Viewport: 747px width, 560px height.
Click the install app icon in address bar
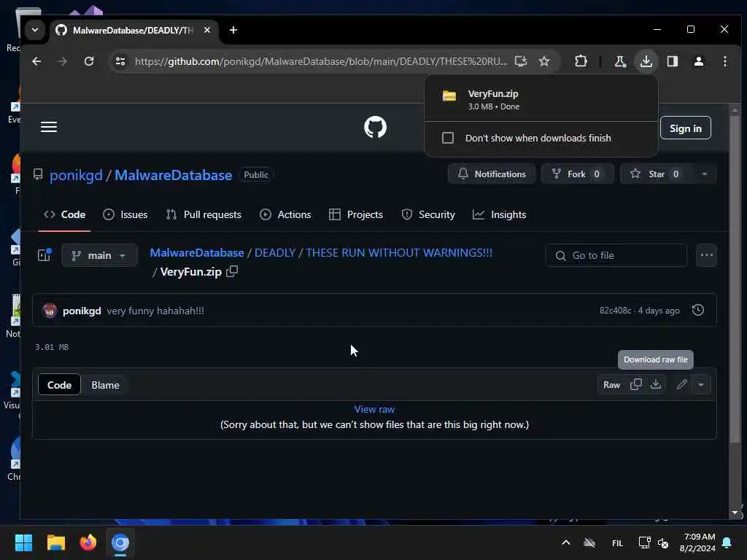521,61
